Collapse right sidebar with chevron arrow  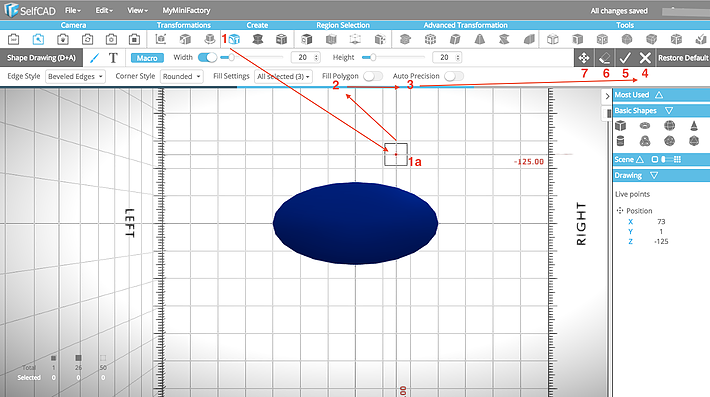607,96
